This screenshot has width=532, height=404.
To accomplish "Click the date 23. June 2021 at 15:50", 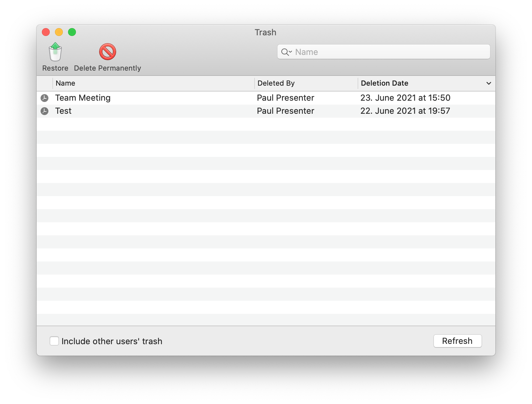I will (x=405, y=98).
